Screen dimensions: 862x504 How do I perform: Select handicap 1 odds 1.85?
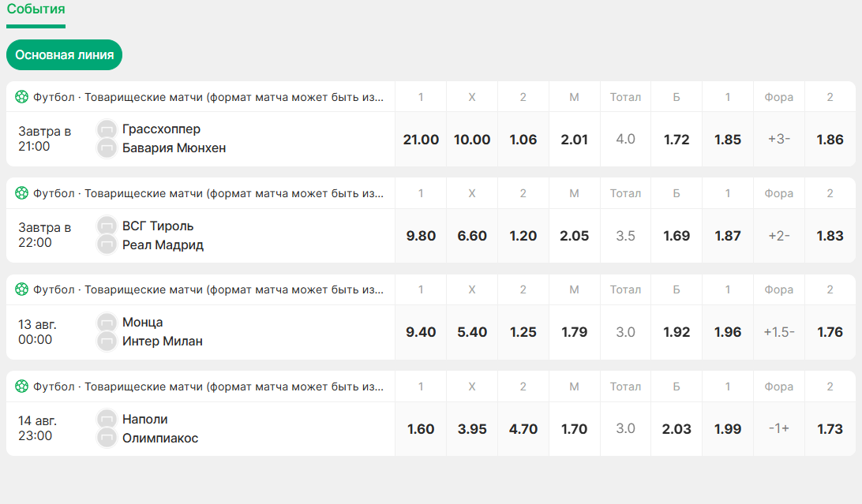(727, 140)
